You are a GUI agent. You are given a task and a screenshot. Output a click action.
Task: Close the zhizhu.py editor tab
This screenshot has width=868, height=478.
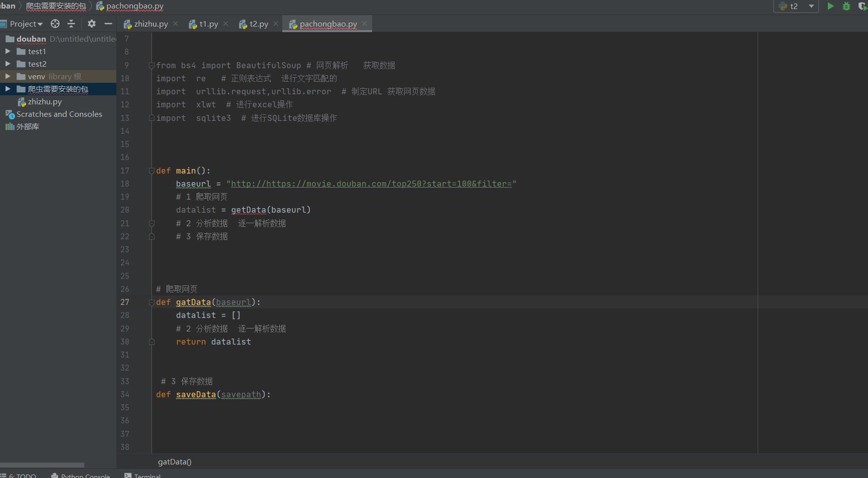[176, 24]
